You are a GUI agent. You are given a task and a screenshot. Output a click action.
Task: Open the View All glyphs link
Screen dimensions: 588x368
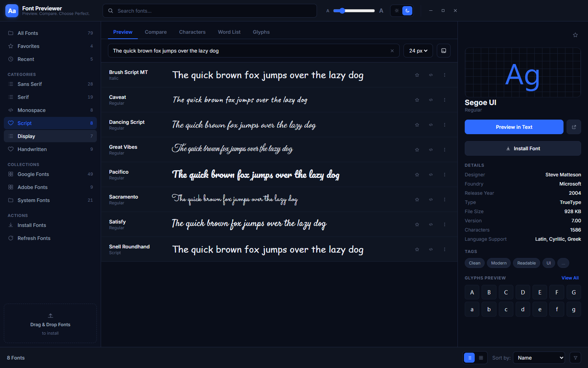(x=570, y=278)
